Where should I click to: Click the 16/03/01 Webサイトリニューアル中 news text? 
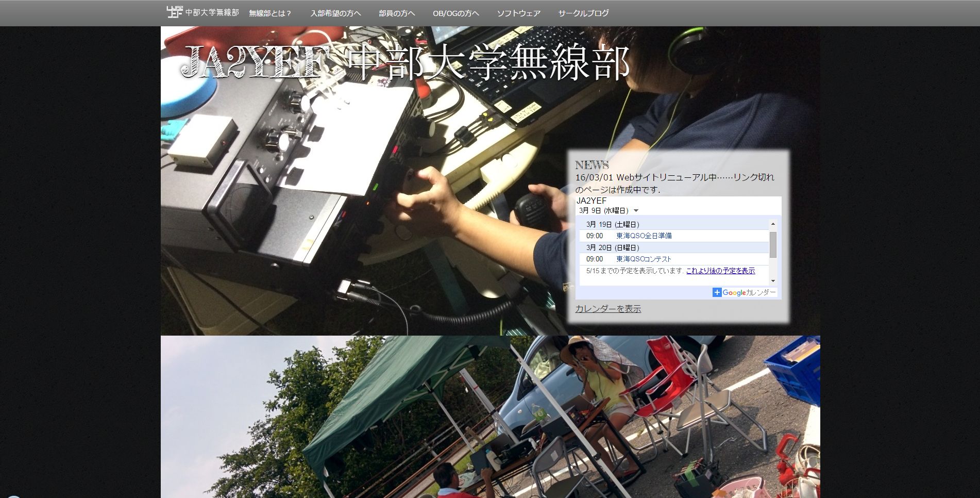(x=674, y=184)
